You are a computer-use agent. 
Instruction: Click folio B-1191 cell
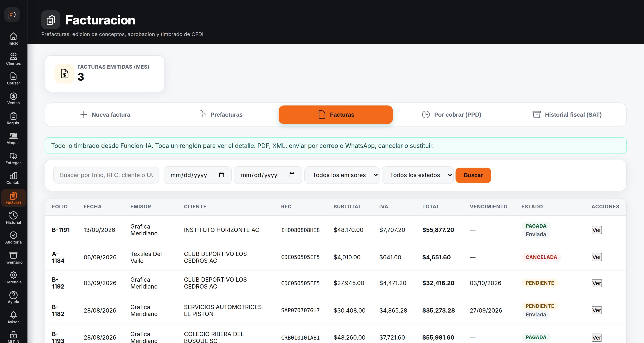(61, 230)
